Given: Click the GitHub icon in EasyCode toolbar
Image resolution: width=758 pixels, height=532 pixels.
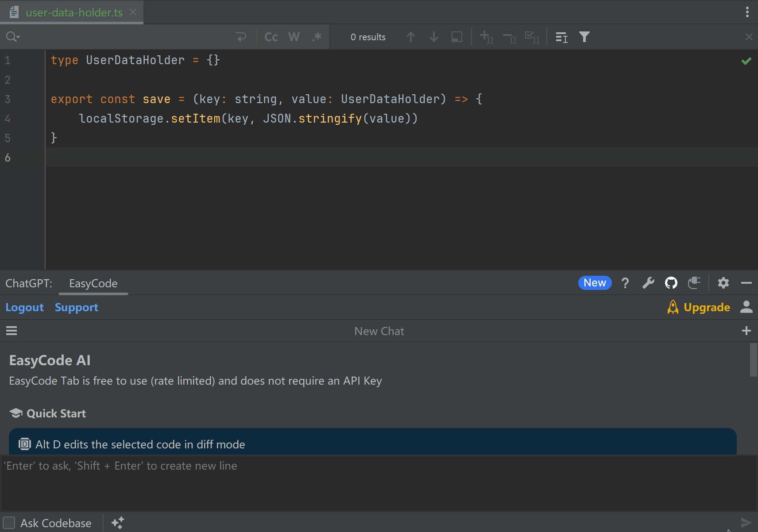Looking at the screenshot, I should point(671,283).
